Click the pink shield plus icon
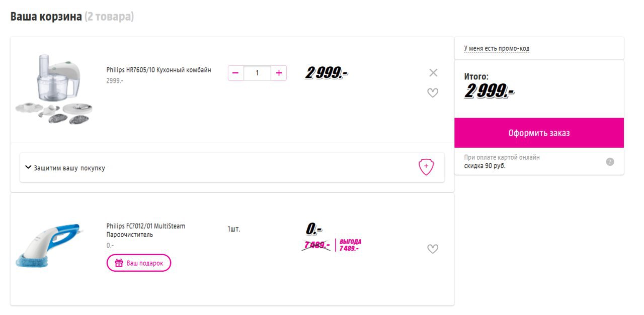Image resolution: width=644 pixels, height=315 pixels. pyautogui.click(x=426, y=167)
